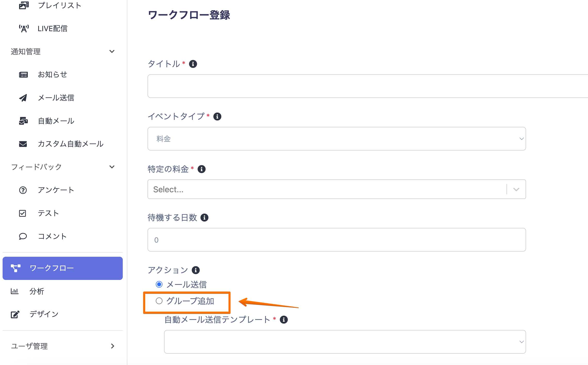Open the 特定の料金 Select dropdown
588x365 pixels.
[x=337, y=189]
